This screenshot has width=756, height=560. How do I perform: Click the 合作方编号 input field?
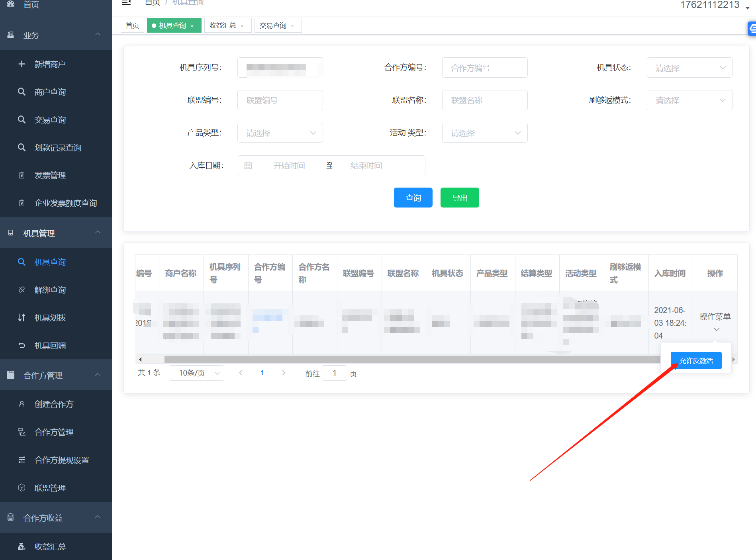pyautogui.click(x=485, y=68)
